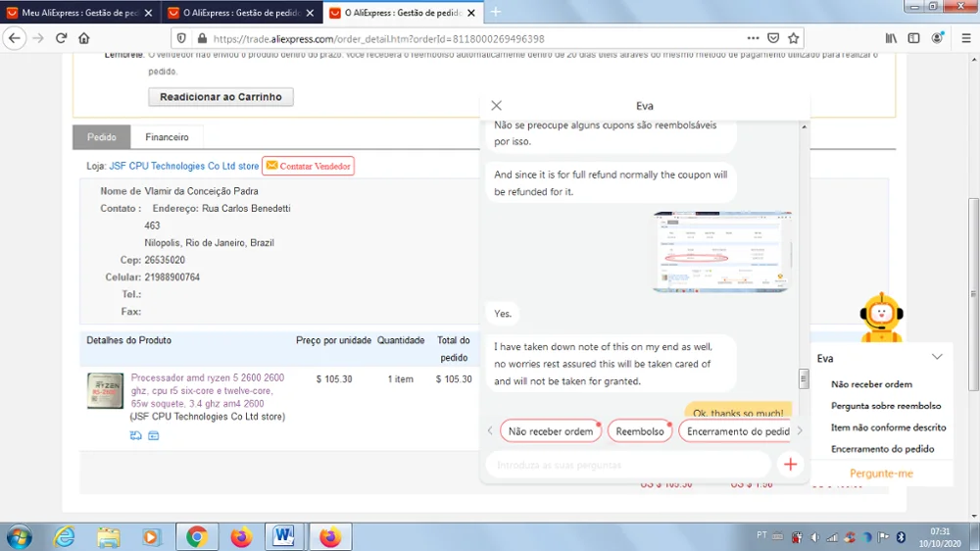Show next quick reply chips
Image resolution: width=980 pixels, height=551 pixels.
pyautogui.click(x=800, y=430)
